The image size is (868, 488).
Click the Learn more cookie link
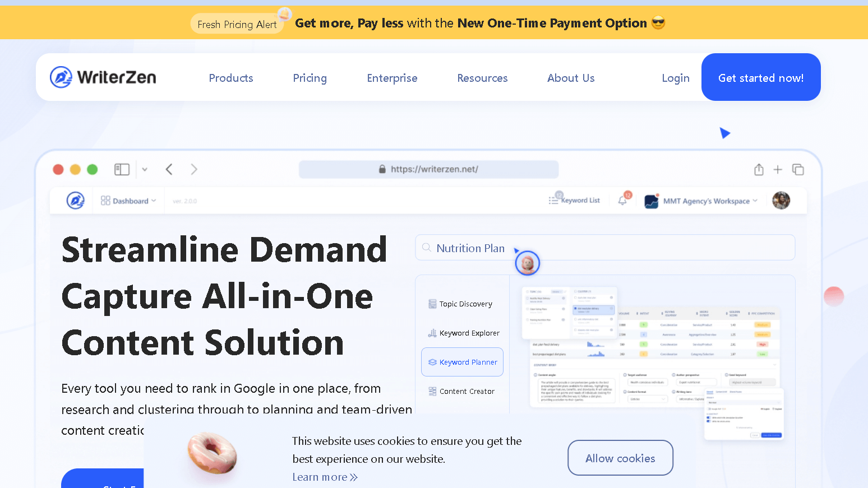(325, 477)
